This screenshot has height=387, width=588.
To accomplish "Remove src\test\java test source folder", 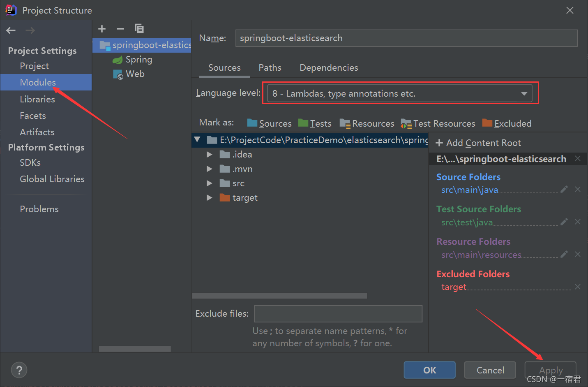I will tap(578, 222).
